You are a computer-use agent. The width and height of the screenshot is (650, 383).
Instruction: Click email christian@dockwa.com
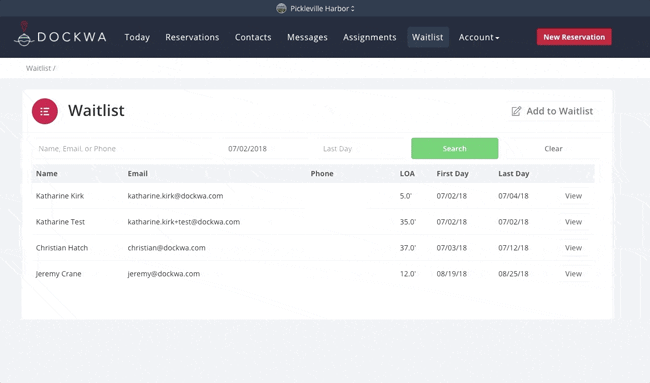[x=166, y=248]
